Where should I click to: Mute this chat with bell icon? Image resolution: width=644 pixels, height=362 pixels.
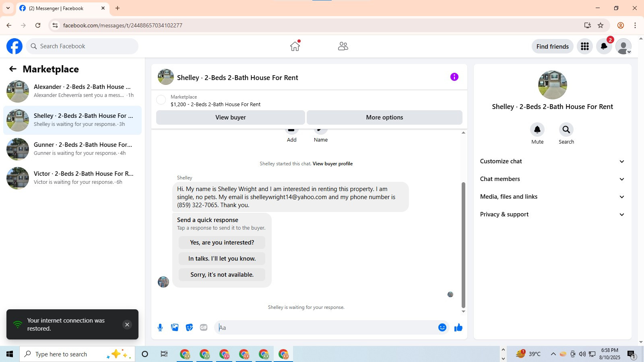click(537, 130)
